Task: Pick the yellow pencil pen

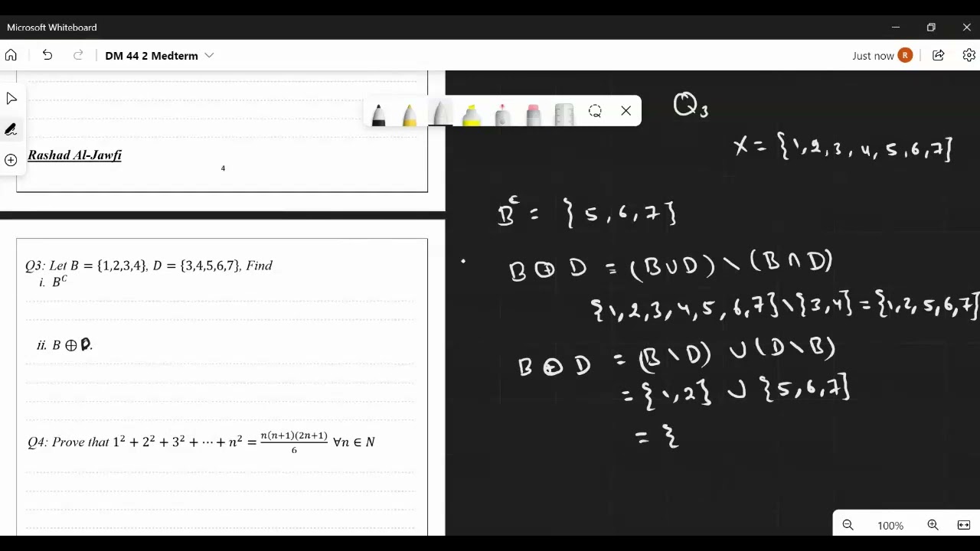Action: [x=410, y=114]
